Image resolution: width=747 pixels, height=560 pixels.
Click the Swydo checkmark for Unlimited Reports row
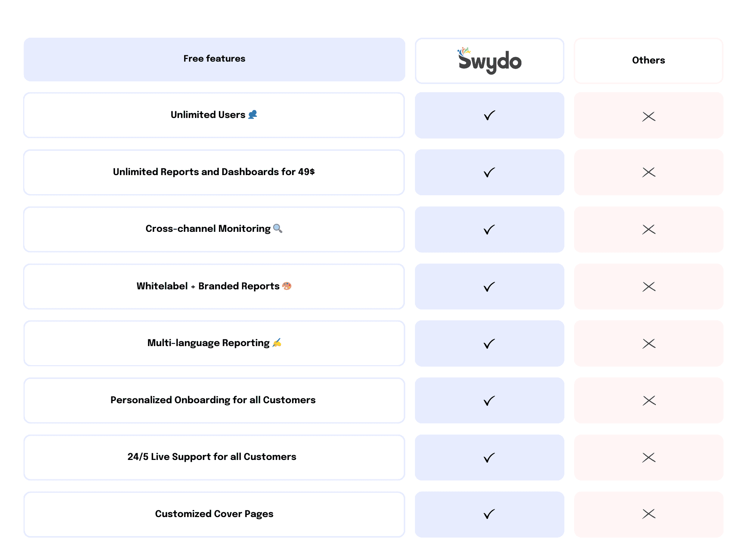[x=489, y=172]
